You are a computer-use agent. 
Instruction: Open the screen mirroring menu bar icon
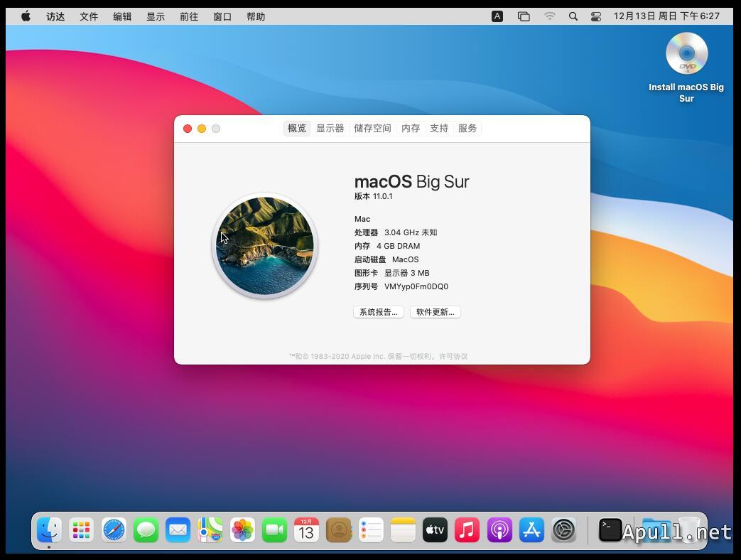[x=524, y=16]
